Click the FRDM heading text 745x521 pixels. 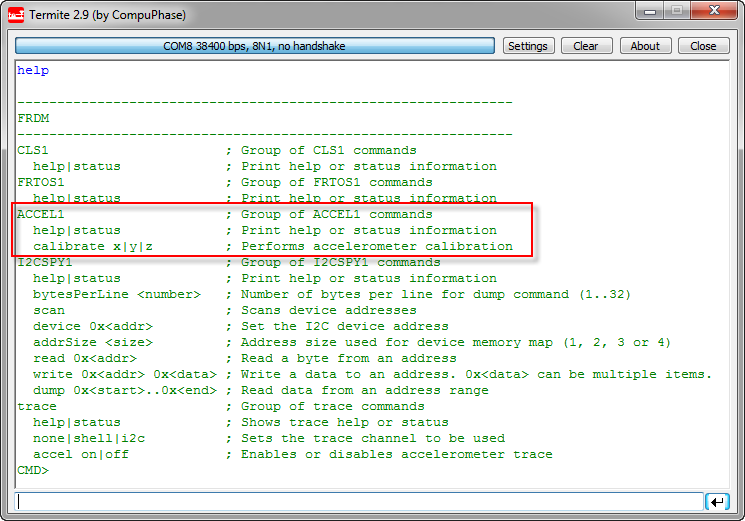point(33,118)
